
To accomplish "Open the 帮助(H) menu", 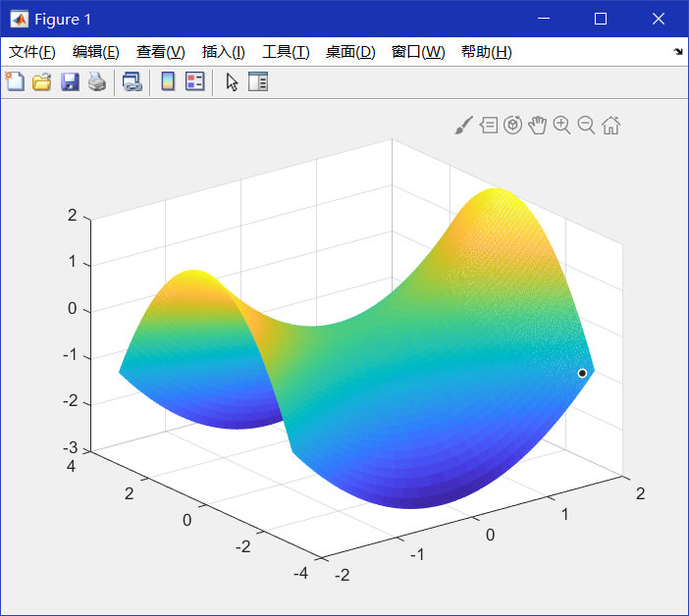I will click(x=487, y=52).
